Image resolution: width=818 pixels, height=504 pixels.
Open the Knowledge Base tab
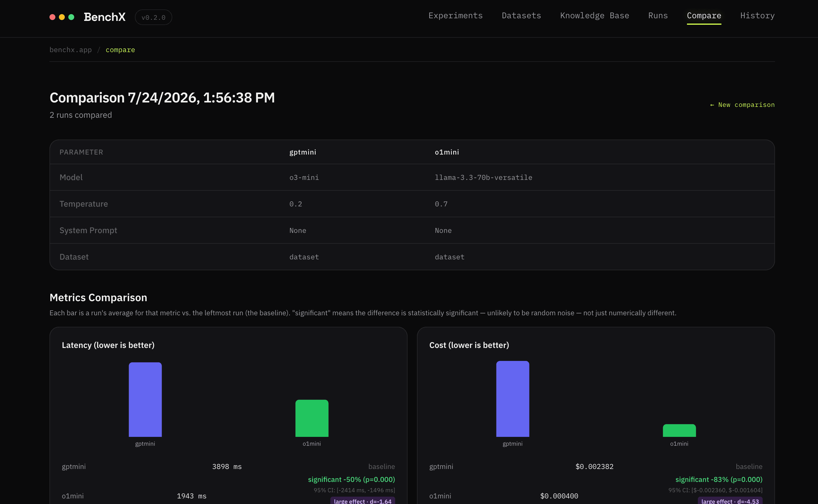pos(594,16)
